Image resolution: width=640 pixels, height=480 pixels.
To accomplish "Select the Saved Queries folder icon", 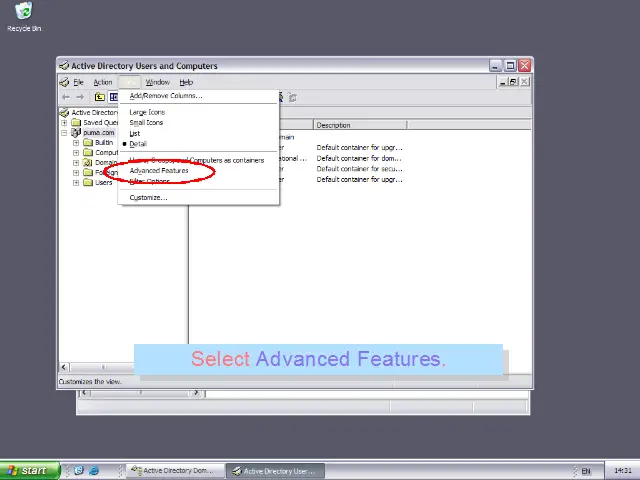I will 76,122.
